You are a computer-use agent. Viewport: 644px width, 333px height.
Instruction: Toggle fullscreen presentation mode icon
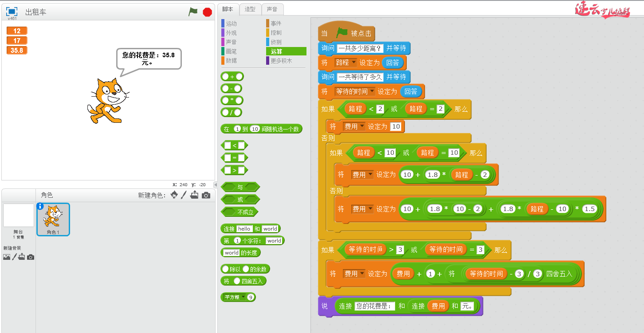[x=12, y=12]
